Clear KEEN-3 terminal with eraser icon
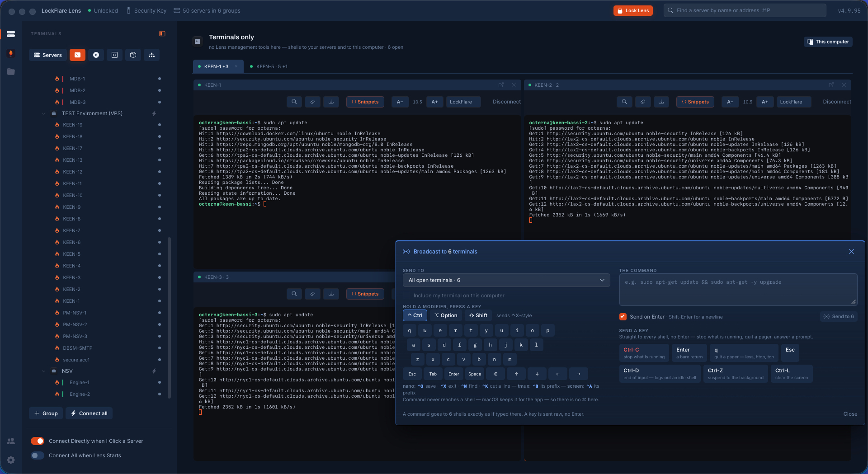 click(312, 294)
